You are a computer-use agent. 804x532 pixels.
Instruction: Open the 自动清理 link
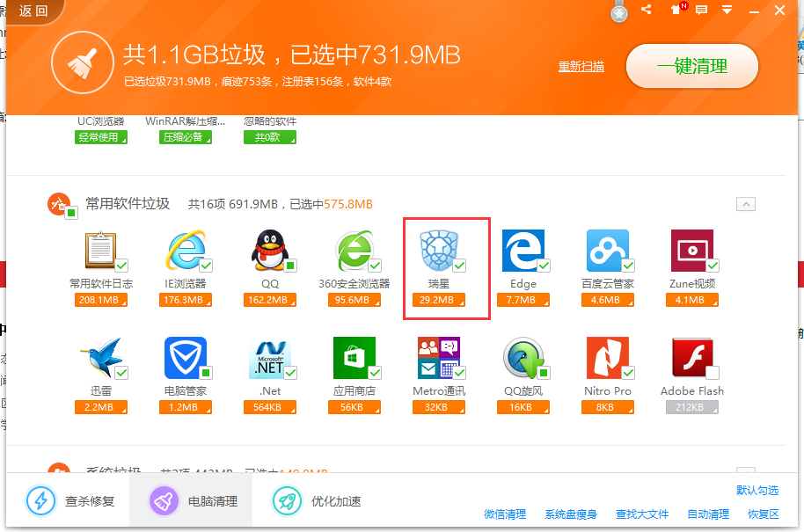click(708, 514)
